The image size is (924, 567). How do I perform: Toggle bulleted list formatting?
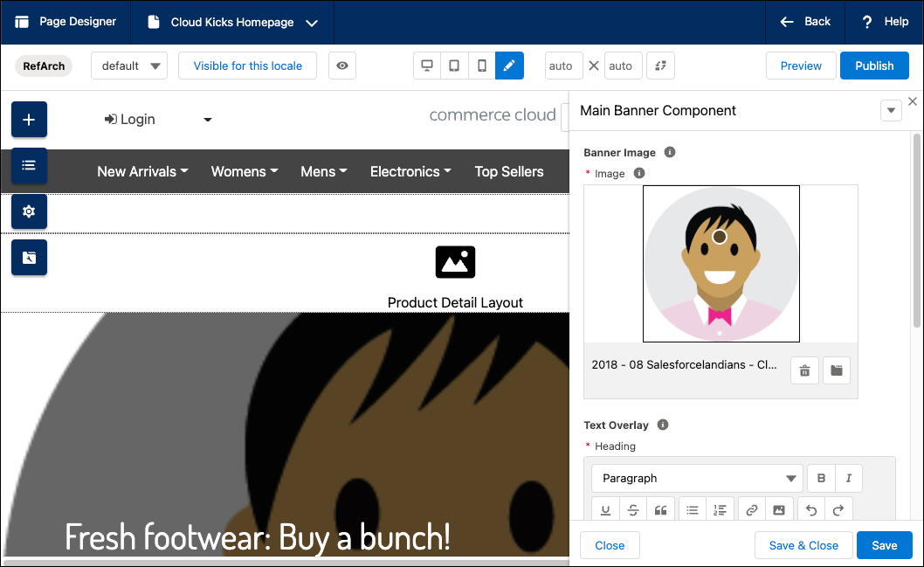pos(693,510)
